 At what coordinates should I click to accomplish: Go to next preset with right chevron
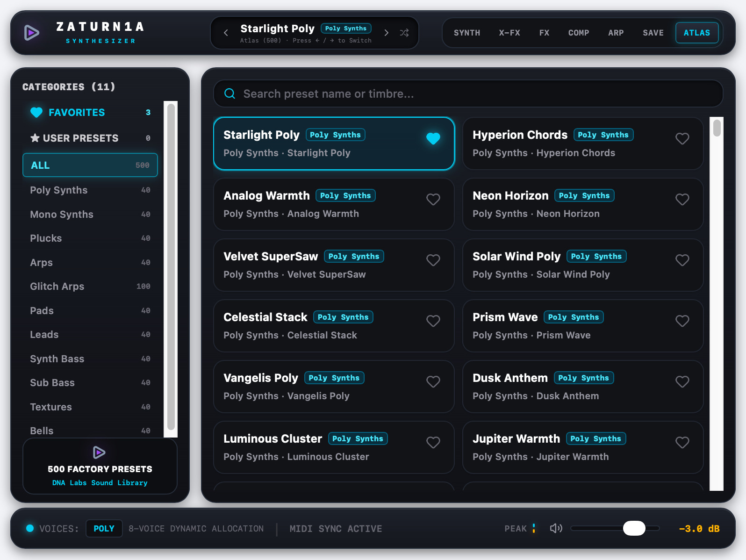pos(386,33)
